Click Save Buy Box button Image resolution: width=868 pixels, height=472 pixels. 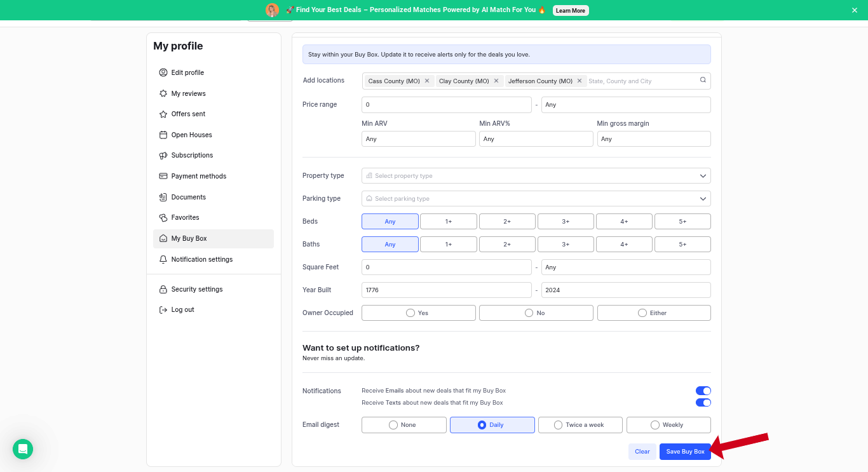[685, 452]
